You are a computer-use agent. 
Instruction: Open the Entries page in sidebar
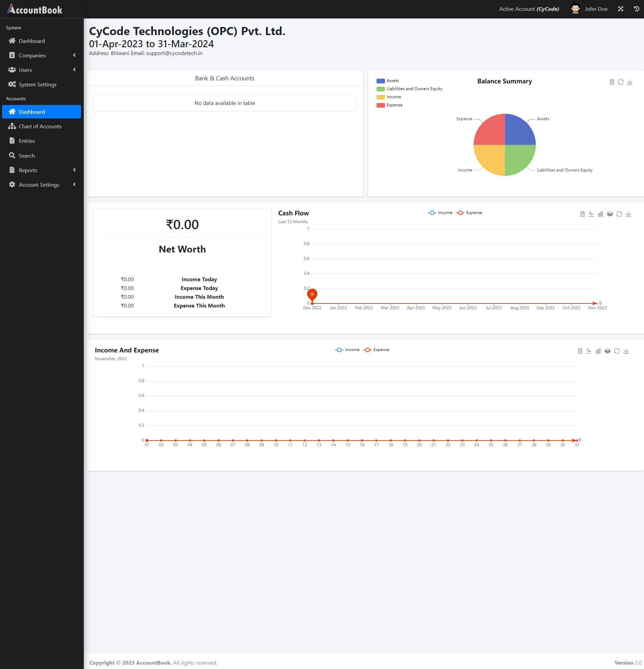click(27, 141)
